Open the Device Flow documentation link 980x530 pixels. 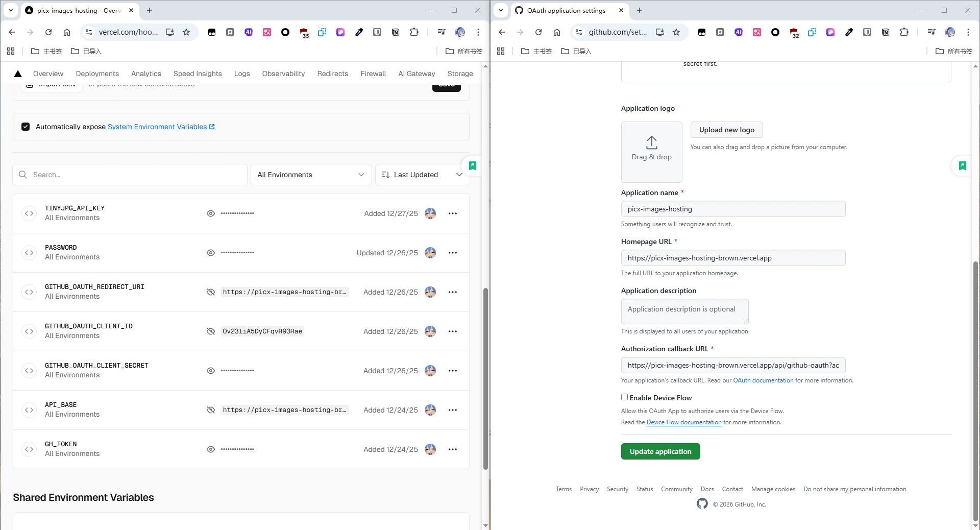(684, 422)
